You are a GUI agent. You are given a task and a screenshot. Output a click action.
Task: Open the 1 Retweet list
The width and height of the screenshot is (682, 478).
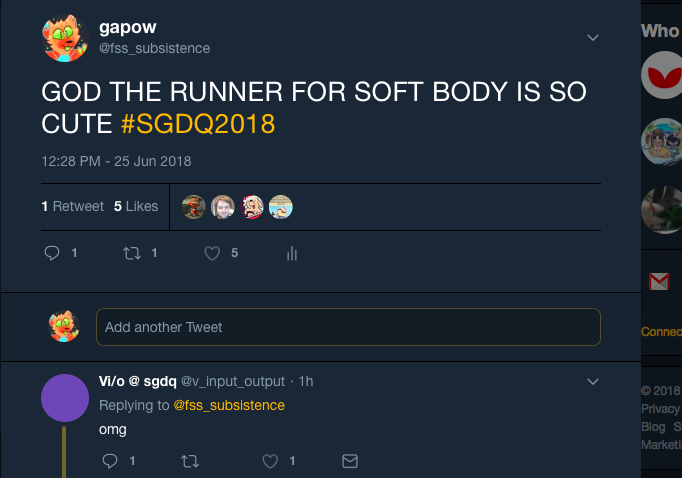[72, 206]
